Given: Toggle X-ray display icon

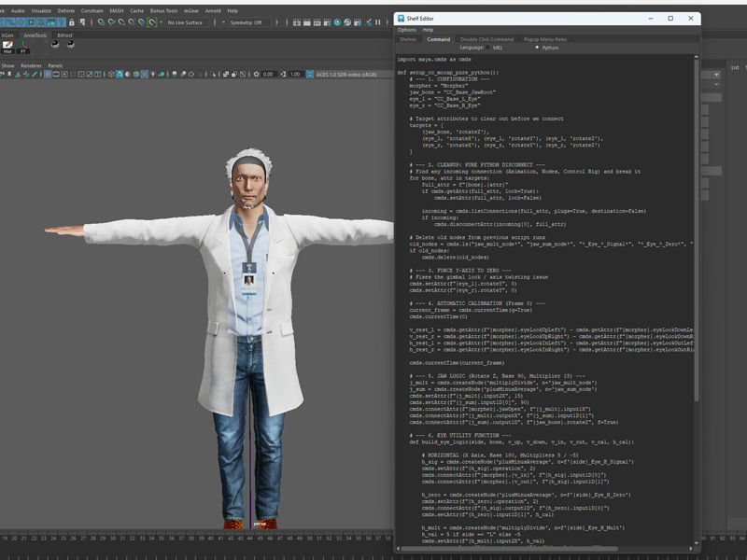Looking at the screenshot, I should (x=226, y=75).
